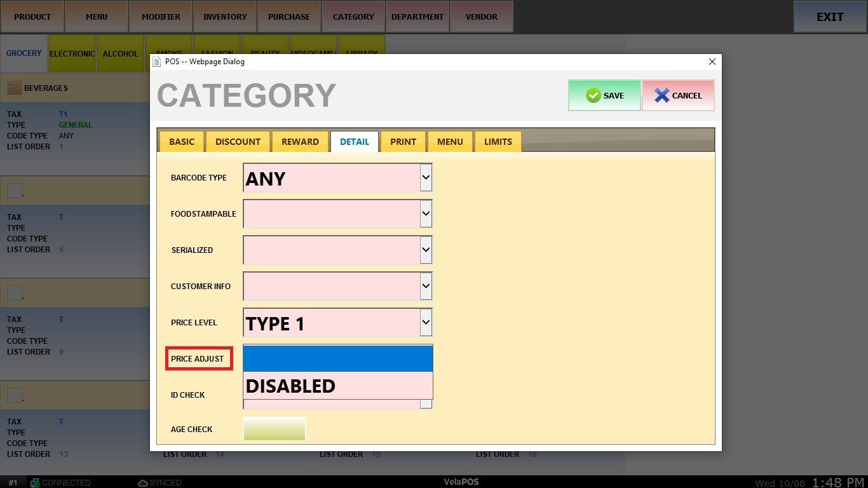This screenshot has width=868, height=488.
Task: Expand the Foodstampable dropdown
Action: (426, 214)
